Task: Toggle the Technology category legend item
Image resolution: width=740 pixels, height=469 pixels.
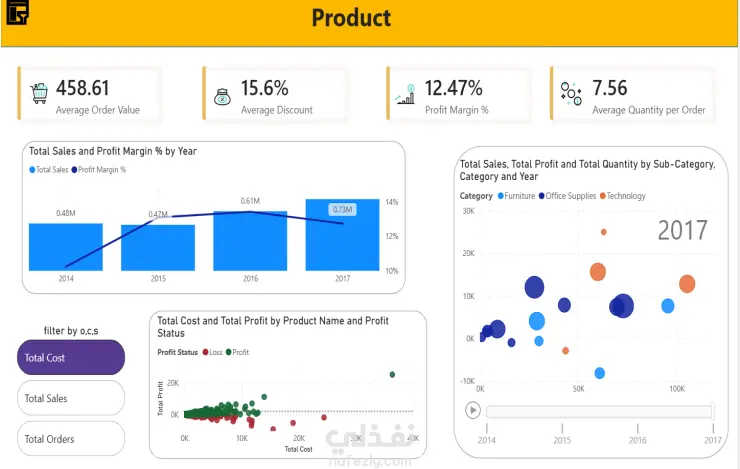Action: (622, 196)
